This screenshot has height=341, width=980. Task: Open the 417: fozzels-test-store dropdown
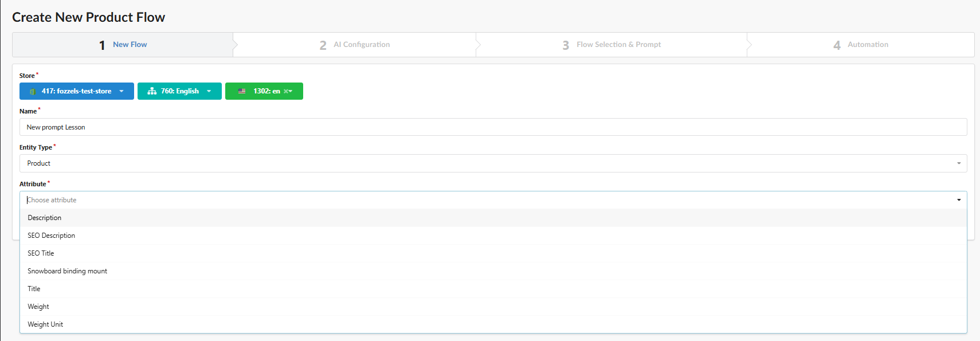coord(77,91)
